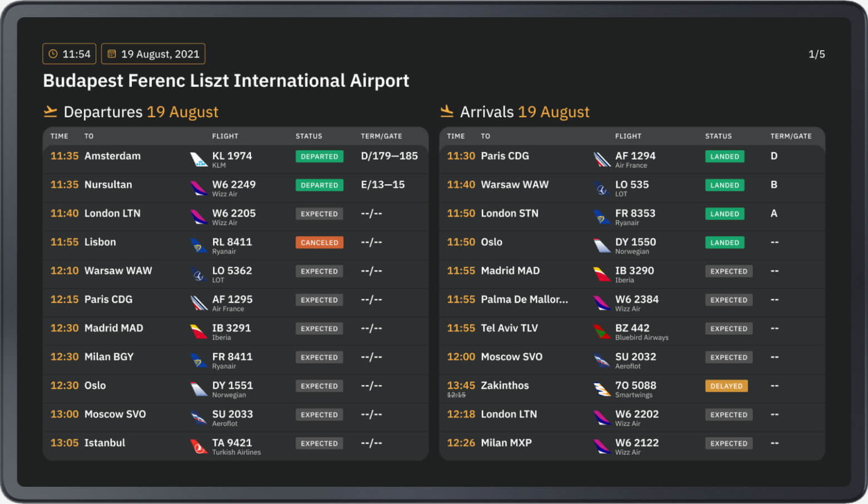Toggle the DELAYED status on the Zakinthos arrival
The width and height of the screenshot is (868, 504).
726,386
